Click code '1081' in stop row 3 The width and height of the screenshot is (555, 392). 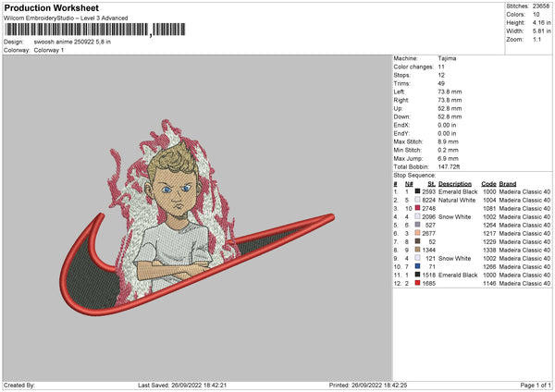(489, 208)
